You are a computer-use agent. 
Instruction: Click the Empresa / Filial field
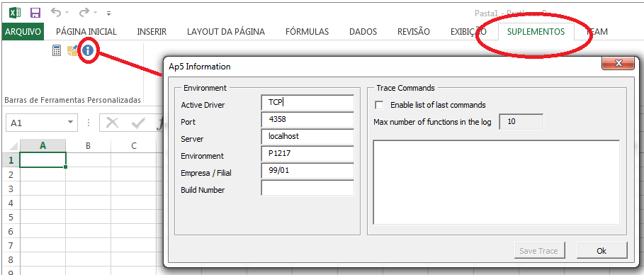coord(307,171)
